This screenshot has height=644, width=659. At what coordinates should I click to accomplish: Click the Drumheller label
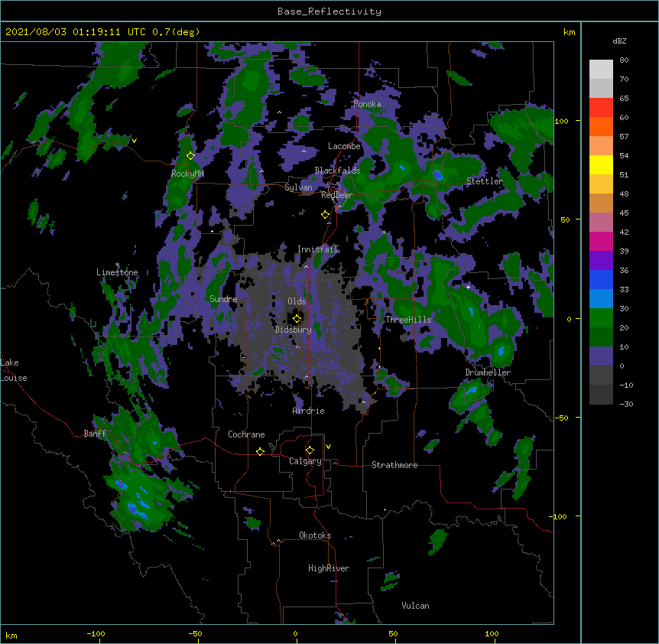tap(488, 372)
